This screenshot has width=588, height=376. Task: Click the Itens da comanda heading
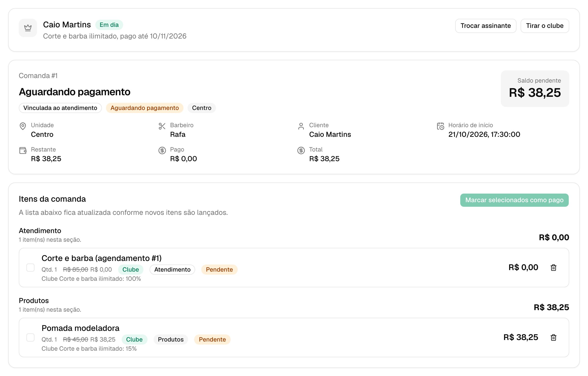[x=52, y=199]
